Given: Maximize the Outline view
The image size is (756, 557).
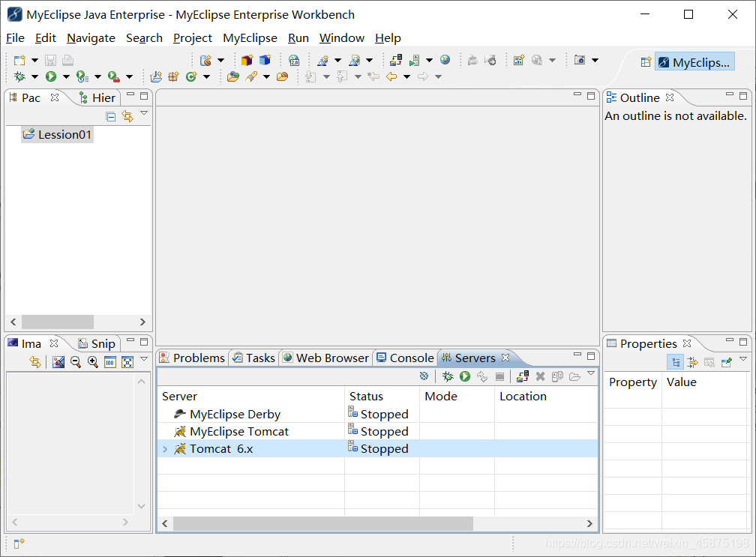Looking at the screenshot, I should [743, 96].
